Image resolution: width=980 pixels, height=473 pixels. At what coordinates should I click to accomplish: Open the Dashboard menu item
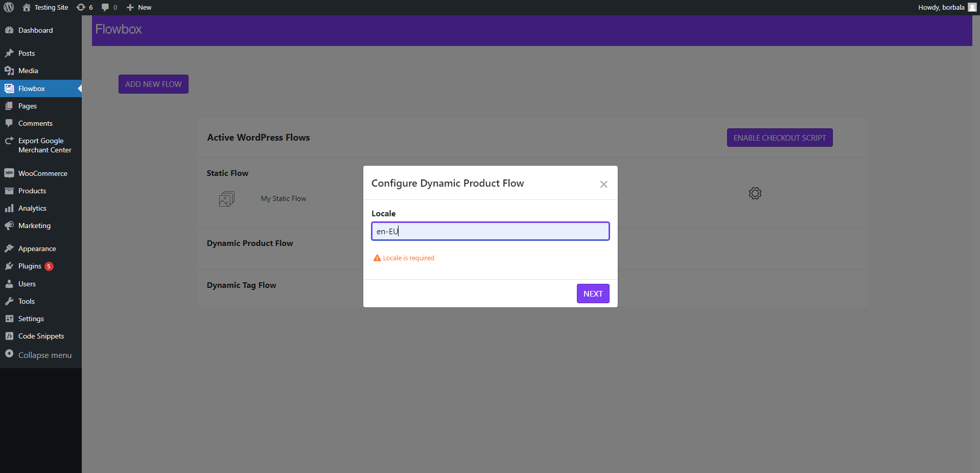[x=35, y=30]
